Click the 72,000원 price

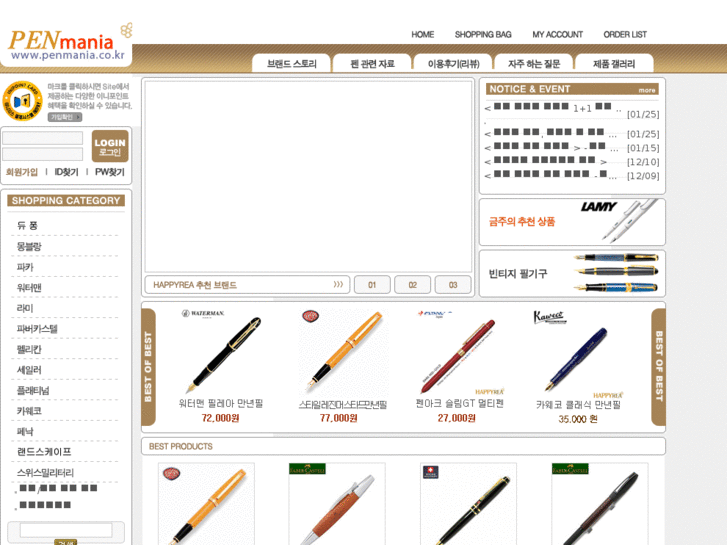click(220, 418)
